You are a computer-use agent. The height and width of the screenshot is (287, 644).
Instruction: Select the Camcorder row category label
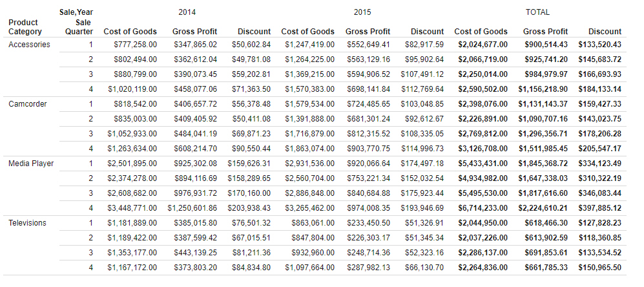pyautogui.click(x=27, y=104)
